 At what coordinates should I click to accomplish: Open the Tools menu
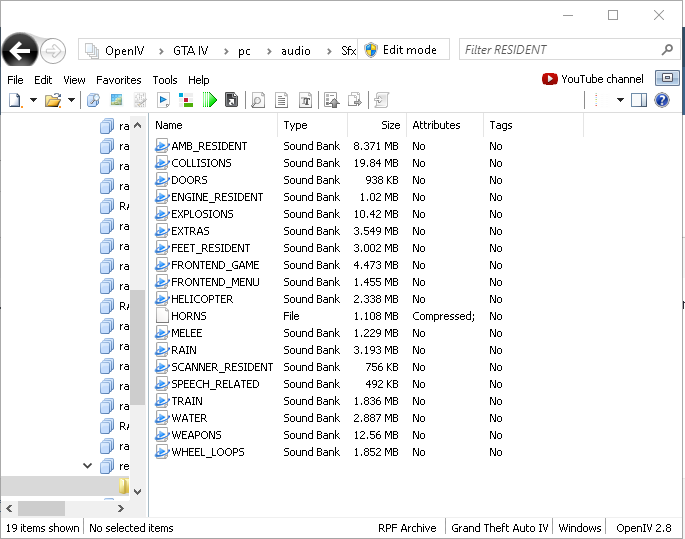click(165, 80)
